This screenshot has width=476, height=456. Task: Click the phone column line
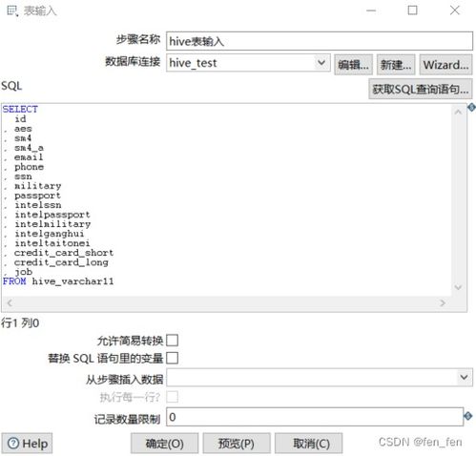29,167
